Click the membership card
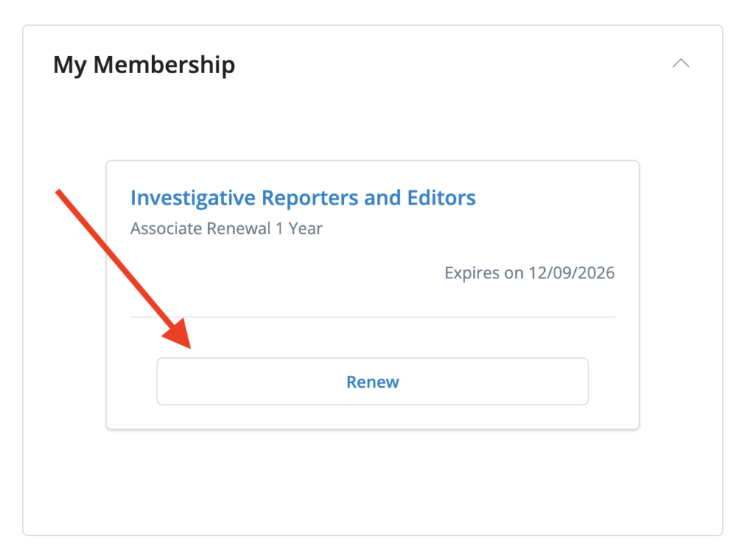 pos(373,294)
